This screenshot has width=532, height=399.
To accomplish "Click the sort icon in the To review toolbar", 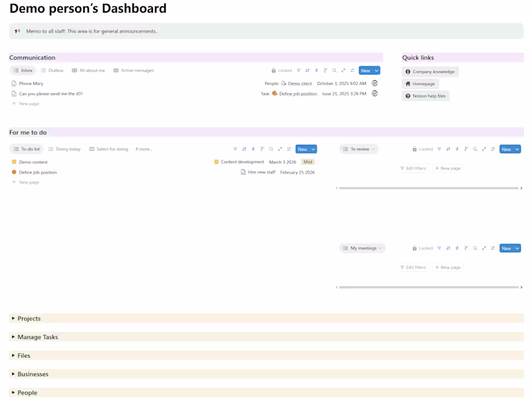I will click(x=448, y=149).
